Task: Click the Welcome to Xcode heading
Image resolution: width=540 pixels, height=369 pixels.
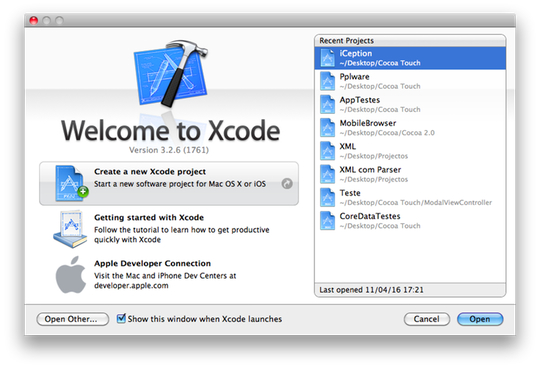Action: 170,131
